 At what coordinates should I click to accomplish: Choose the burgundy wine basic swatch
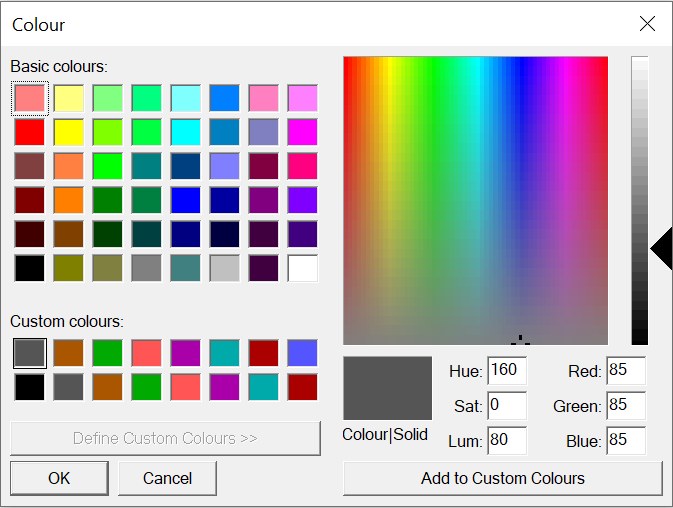264,166
